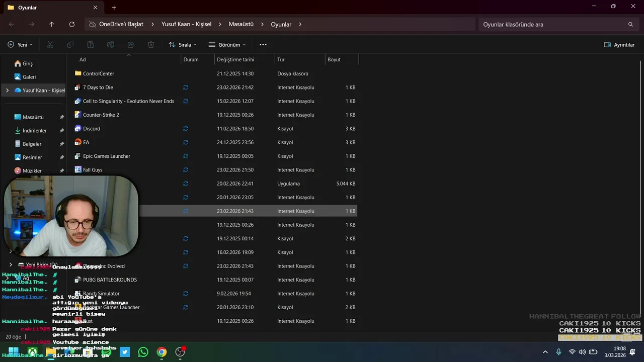Click the Delete trash icon in toolbar

click(151, 45)
